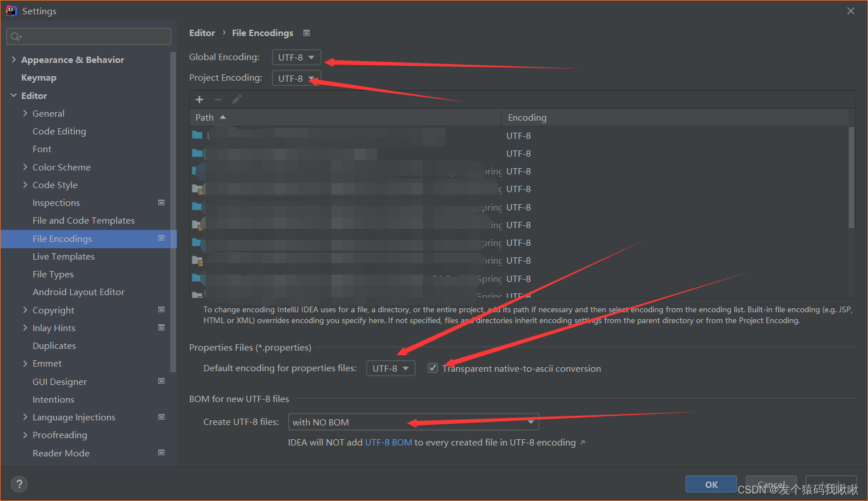Select Code Editing settings page
Image resolution: width=868 pixels, height=501 pixels.
(x=59, y=131)
